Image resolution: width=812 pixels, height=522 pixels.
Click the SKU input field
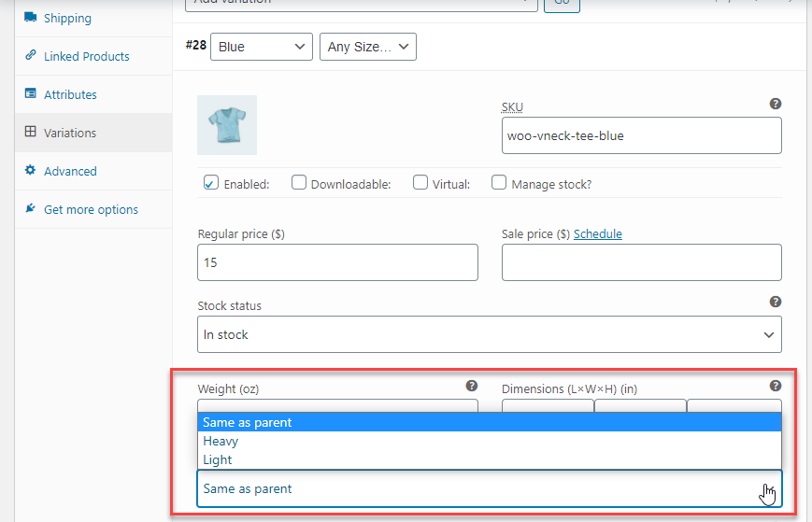click(642, 135)
